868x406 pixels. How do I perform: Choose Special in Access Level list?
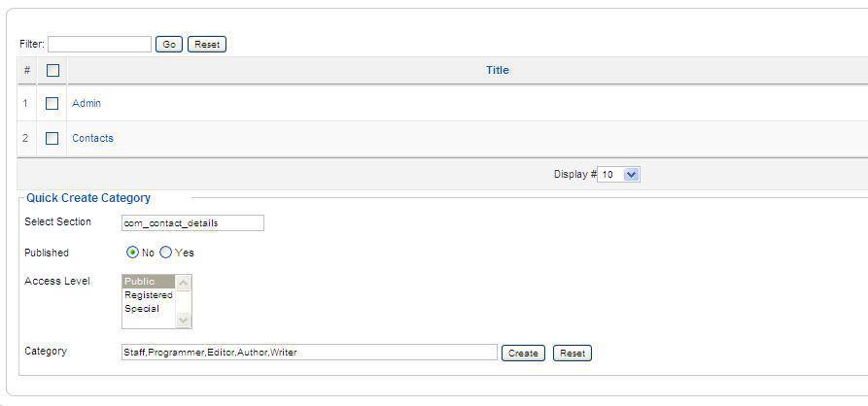pos(149,309)
